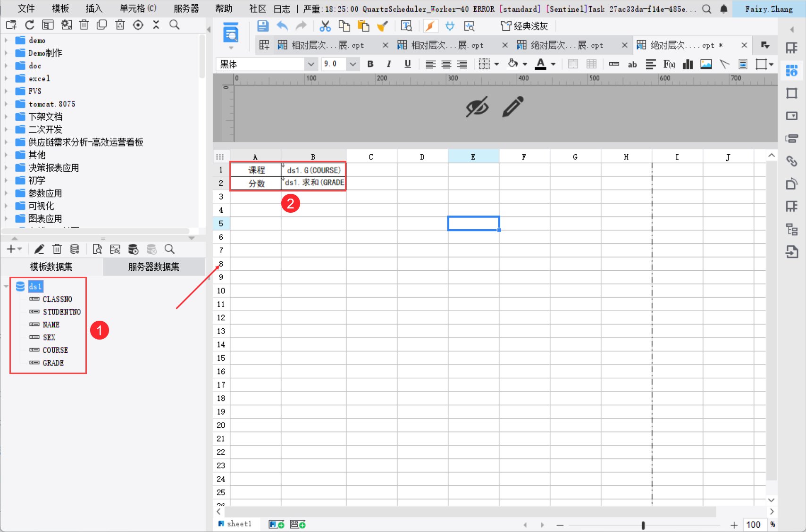Image resolution: width=806 pixels, height=532 pixels.
Task: Click the 社区 community link
Action: (x=258, y=8)
